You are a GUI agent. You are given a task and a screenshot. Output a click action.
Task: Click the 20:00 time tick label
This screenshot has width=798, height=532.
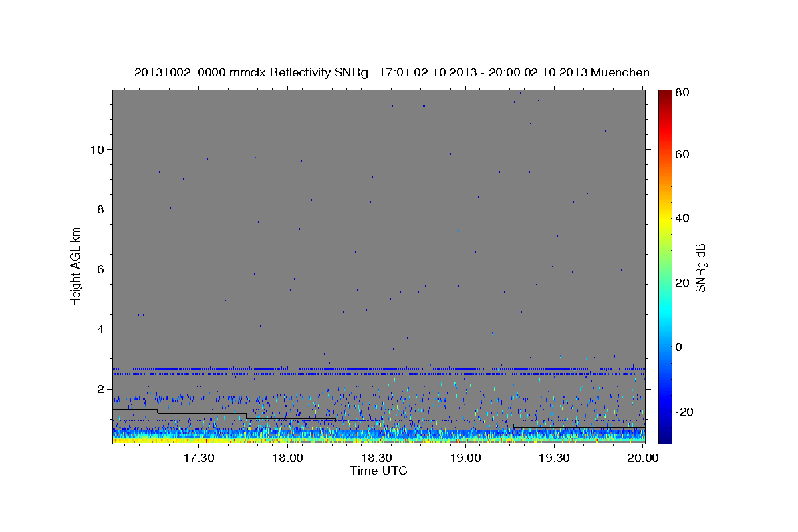[x=643, y=458]
